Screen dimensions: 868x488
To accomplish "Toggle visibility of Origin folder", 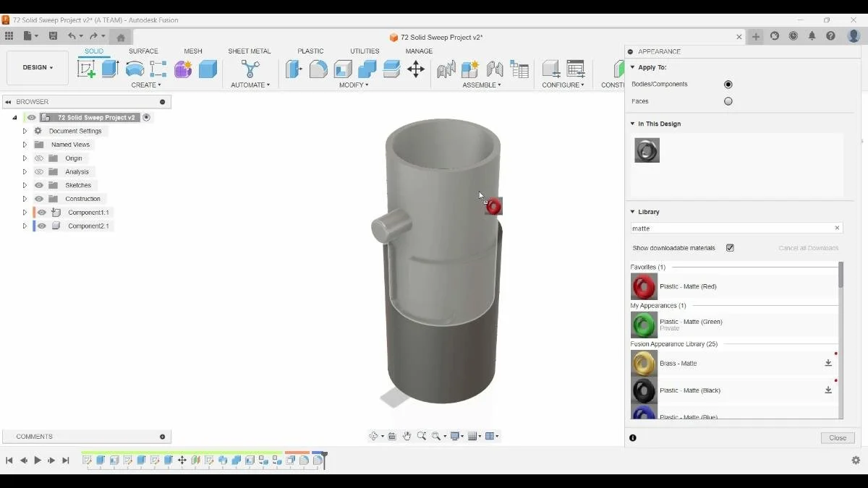I will tap(39, 158).
